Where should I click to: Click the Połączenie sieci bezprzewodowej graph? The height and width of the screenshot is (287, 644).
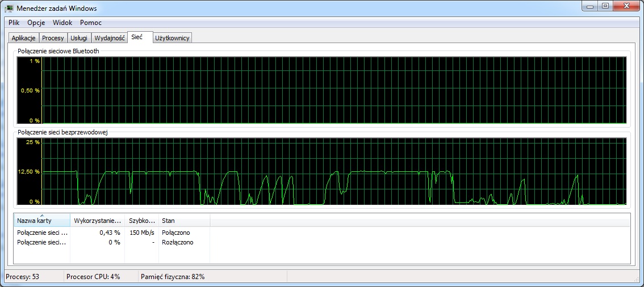coord(334,172)
